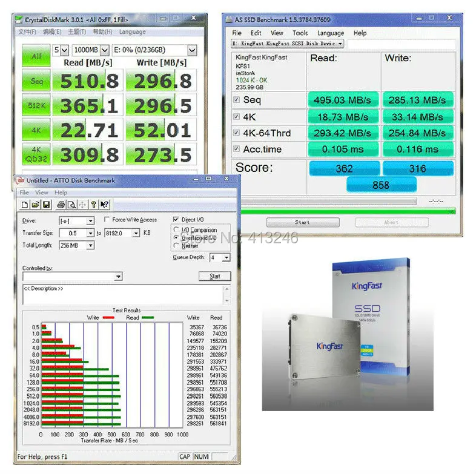Open the Tools menu in AS SSD Benchmark
476x474 pixels.
tap(300, 33)
